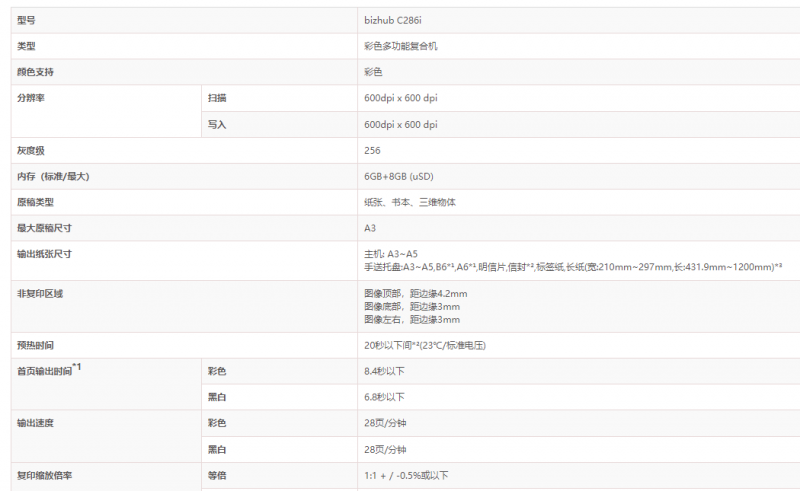The height and width of the screenshot is (491, 800).
Task: Click the 非复印区域 label
Action: pyautogui.click(x=40, y=293)
